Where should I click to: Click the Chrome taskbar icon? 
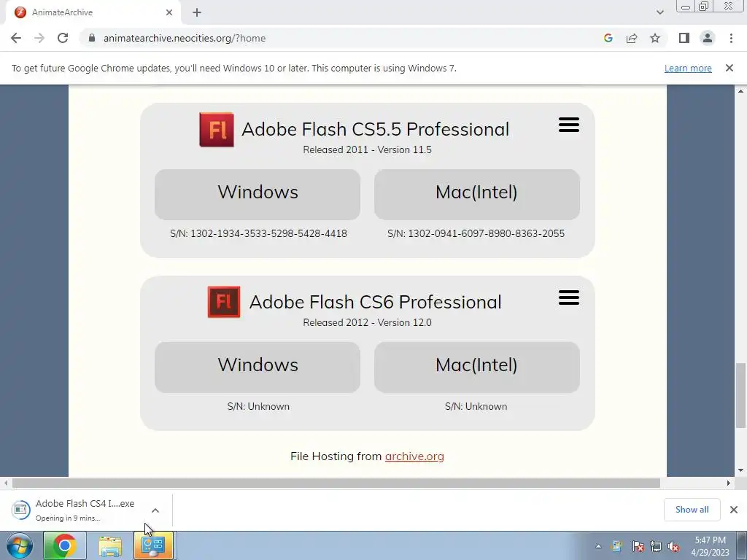pyautogui.click(x=65, y=545)
